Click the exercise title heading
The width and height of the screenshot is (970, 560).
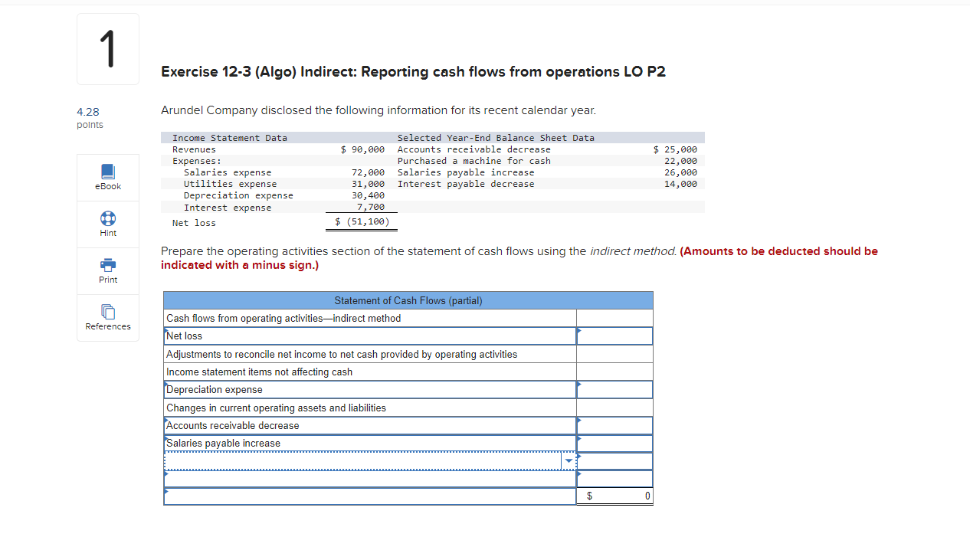413,72
